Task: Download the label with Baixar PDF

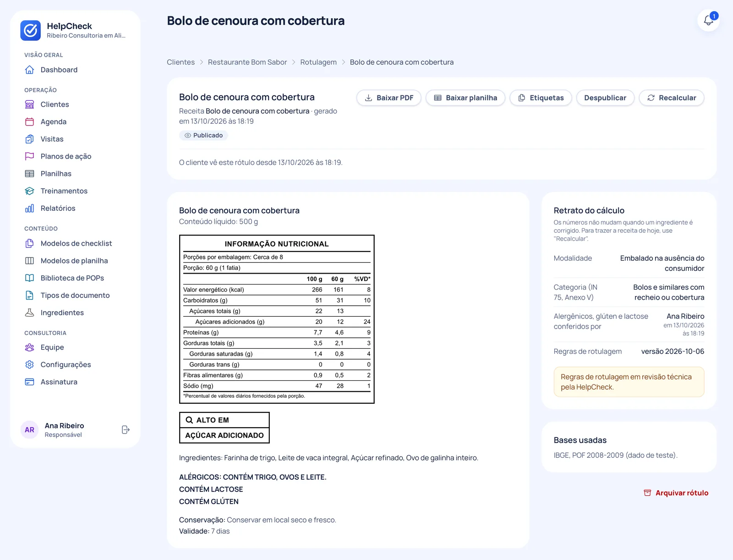Action: pos(389,98)
